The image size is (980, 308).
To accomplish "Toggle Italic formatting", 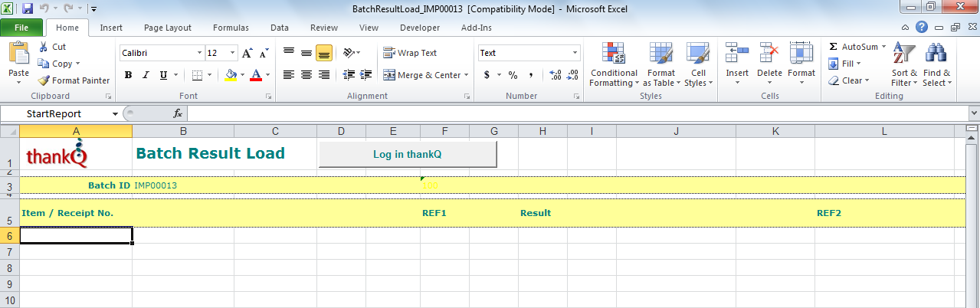I will tap(146, 75).
